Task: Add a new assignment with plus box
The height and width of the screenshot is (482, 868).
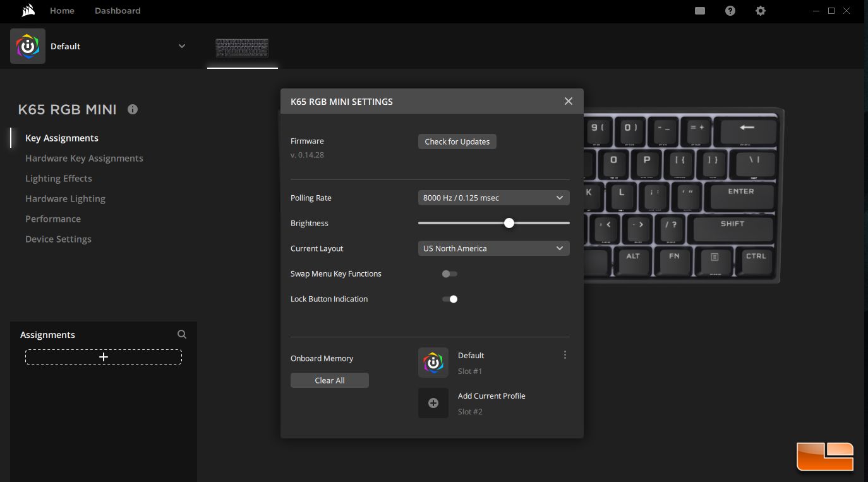Action: point(104,357)
